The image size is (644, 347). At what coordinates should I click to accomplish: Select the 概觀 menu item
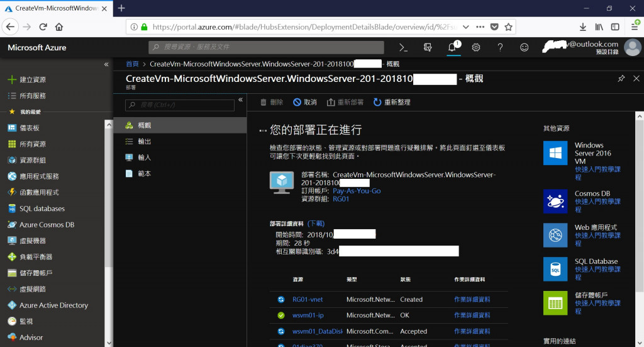click(180, 125)
